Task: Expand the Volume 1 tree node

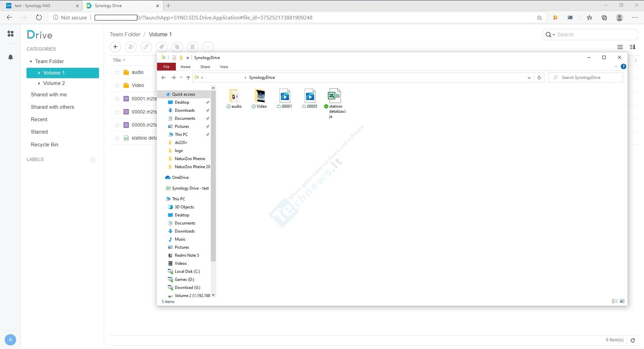Action: (x=39, y=73)
